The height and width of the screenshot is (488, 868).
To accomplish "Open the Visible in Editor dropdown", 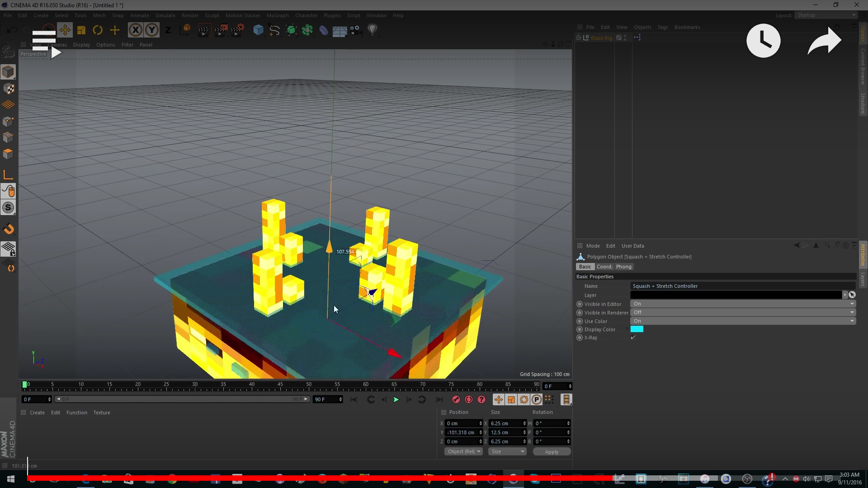I will click(743, 304).
